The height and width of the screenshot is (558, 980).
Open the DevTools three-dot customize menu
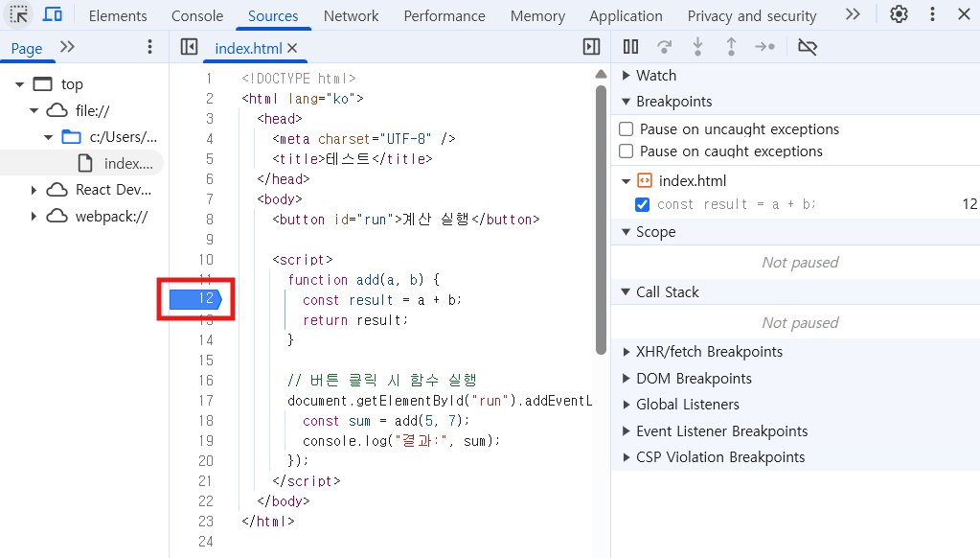pyautogui.click(x=932, y=14)
